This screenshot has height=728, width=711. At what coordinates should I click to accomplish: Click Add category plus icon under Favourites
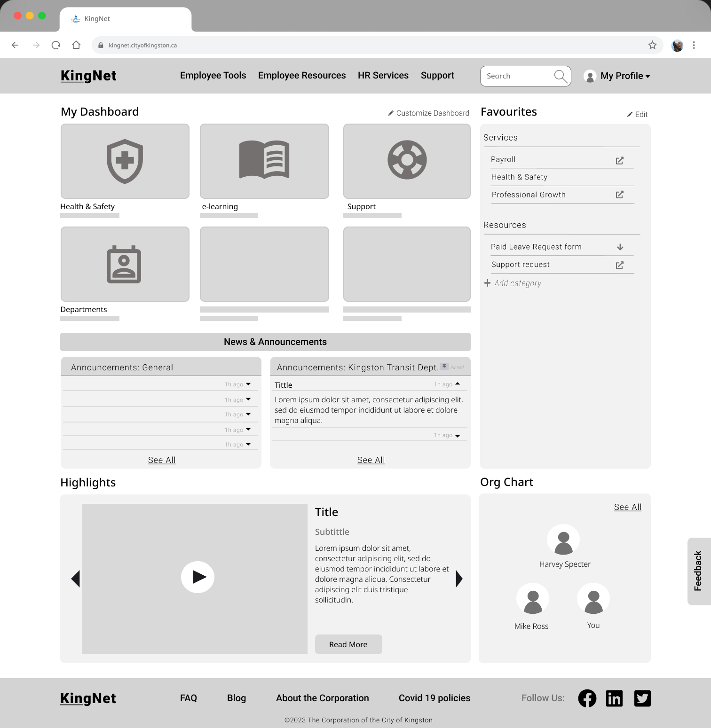[488, 283]
